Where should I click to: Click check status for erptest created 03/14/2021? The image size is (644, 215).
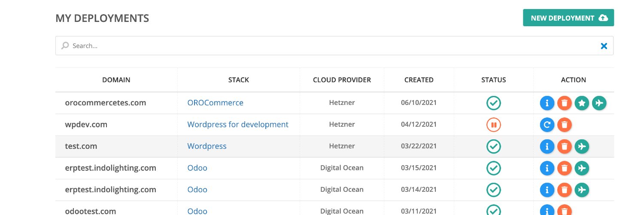coord(494,189)
